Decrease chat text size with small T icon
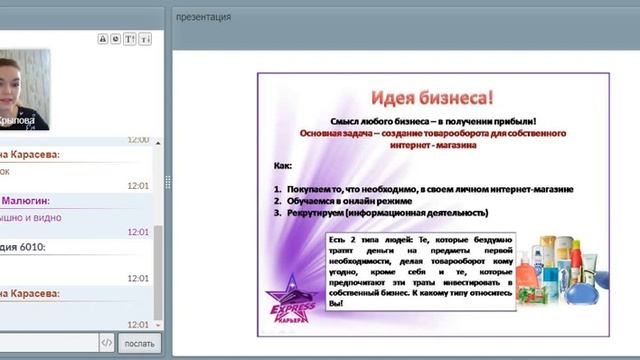640x360 pixels. tap(145, 39)
